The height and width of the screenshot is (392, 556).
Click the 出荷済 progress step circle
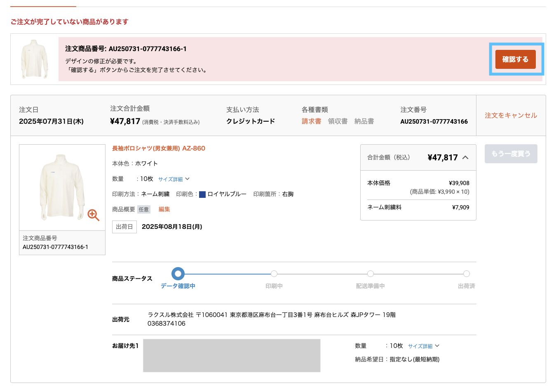click(x=466, y=273)
